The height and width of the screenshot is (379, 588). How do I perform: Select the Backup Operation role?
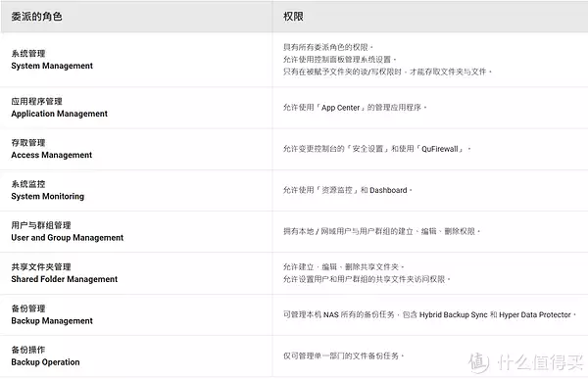coord(45,362)
